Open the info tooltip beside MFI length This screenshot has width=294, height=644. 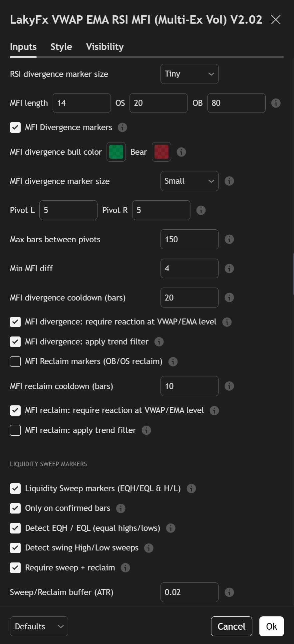pos(275,103)
